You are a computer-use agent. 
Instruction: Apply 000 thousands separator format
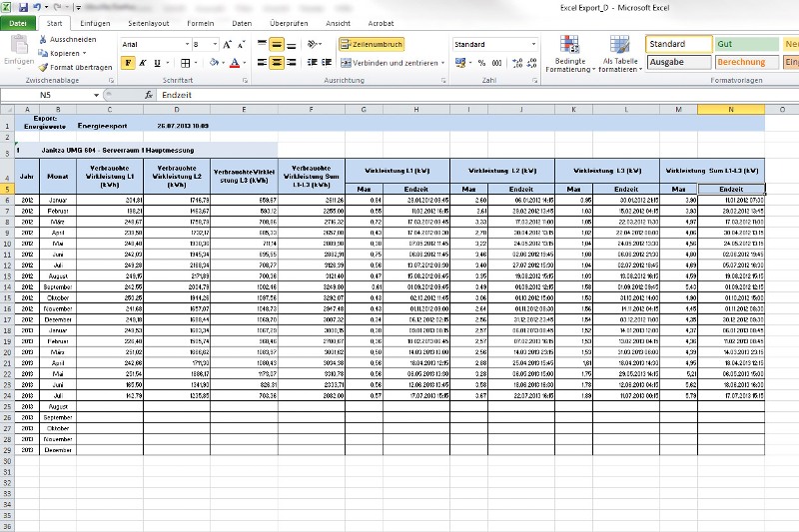[496, 63]
